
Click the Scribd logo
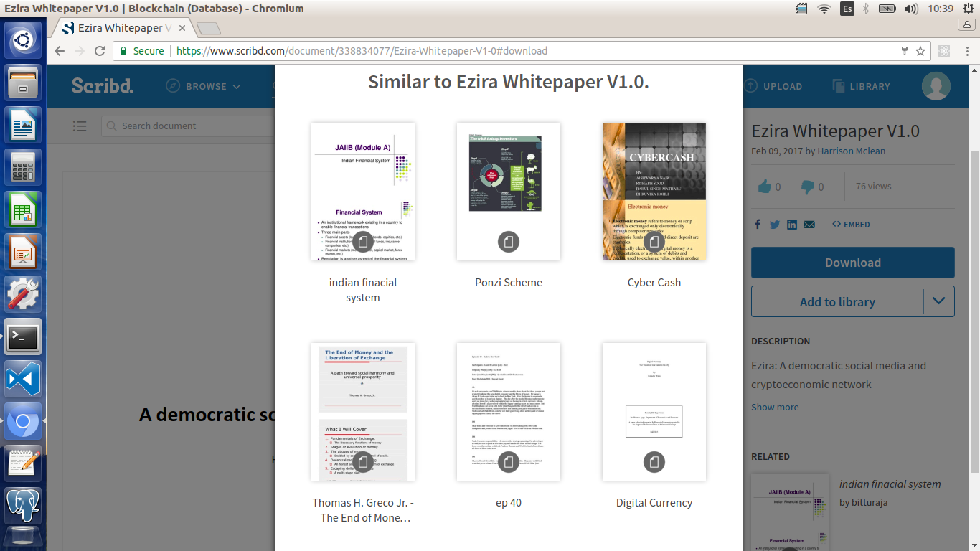point(102,86)
